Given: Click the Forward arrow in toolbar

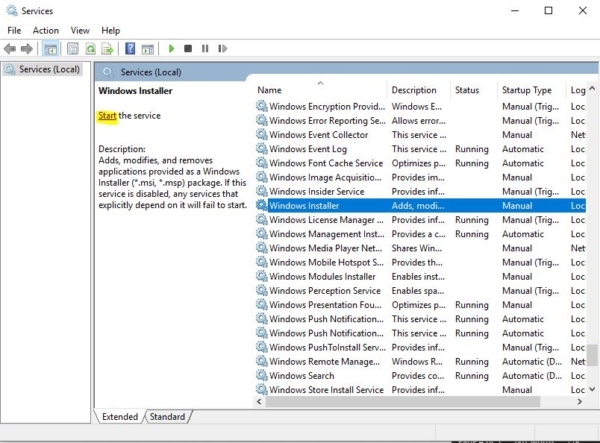Looking at the screenshot, I should click(26, 49).
